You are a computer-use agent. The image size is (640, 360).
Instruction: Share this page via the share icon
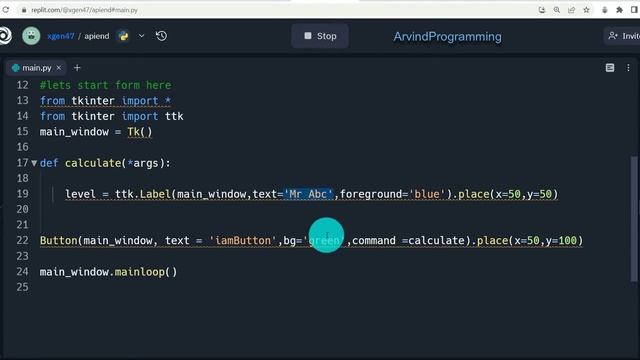[571, 10]
